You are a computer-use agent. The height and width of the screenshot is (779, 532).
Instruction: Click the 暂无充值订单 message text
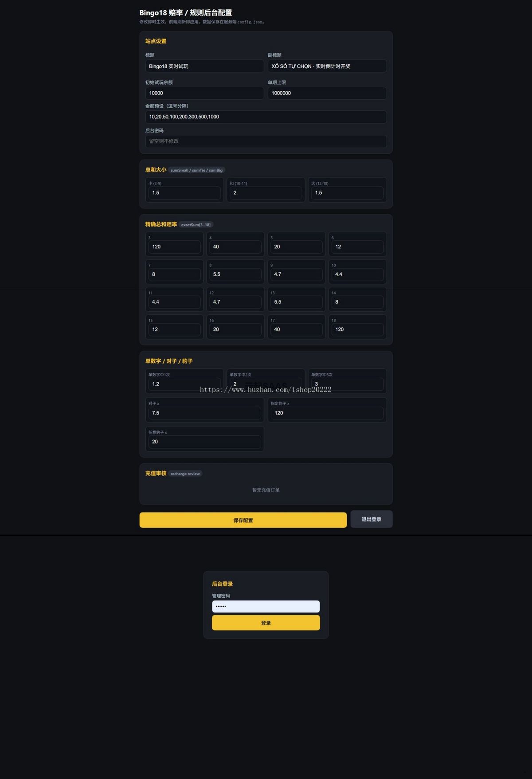(266, 490)
